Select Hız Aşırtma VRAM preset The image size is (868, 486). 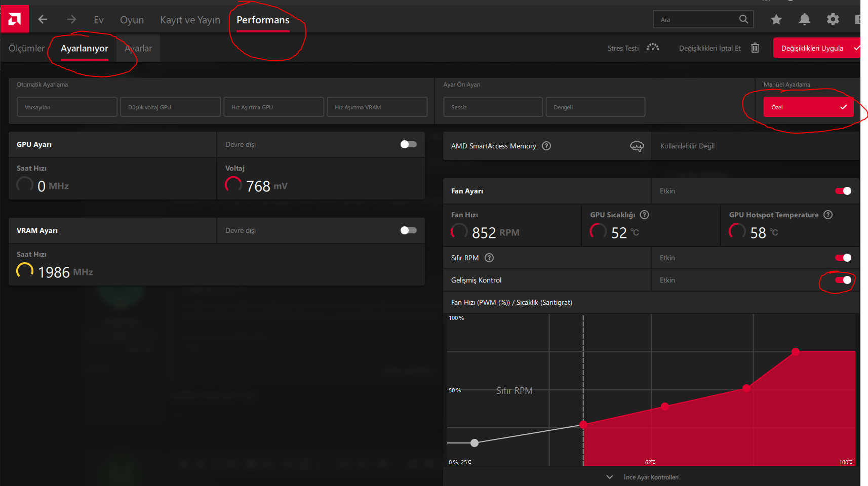click(377, 107)
